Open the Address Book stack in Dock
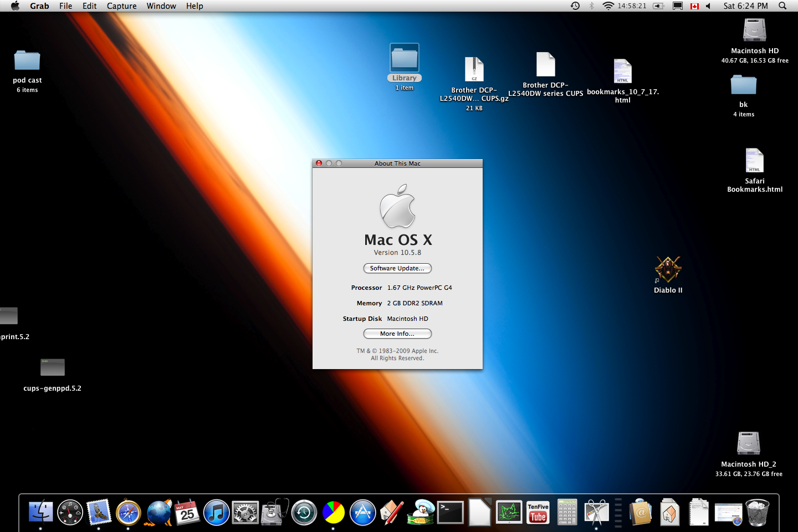Image resolution: width=798 pixels, height=532 pixels. tap(641, 512)
